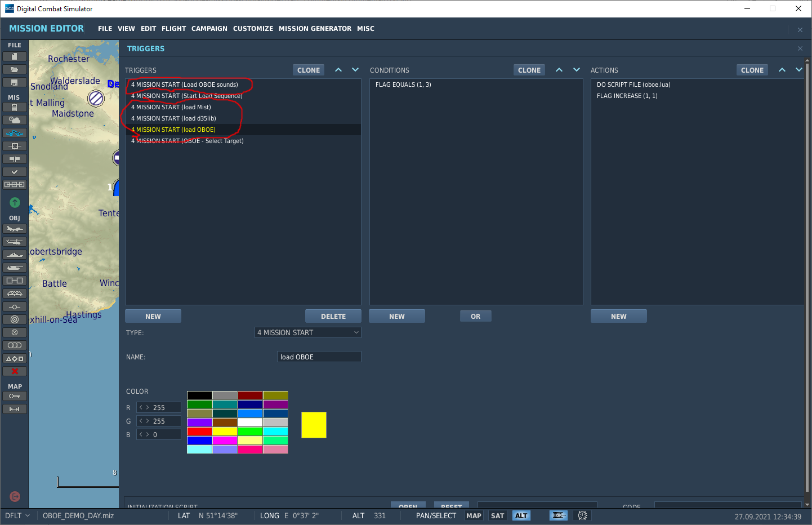Open the MISC menu
The image size is (812, 525).
365,28
